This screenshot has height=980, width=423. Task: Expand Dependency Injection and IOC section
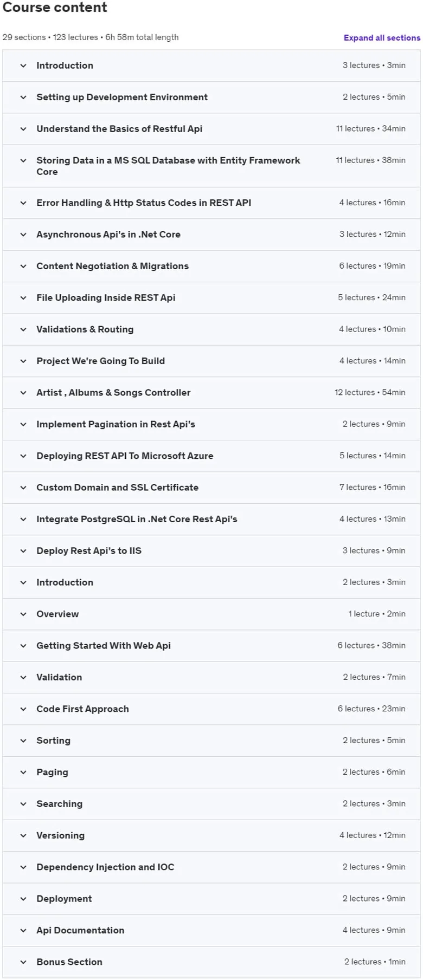click(x=211, y=867)
